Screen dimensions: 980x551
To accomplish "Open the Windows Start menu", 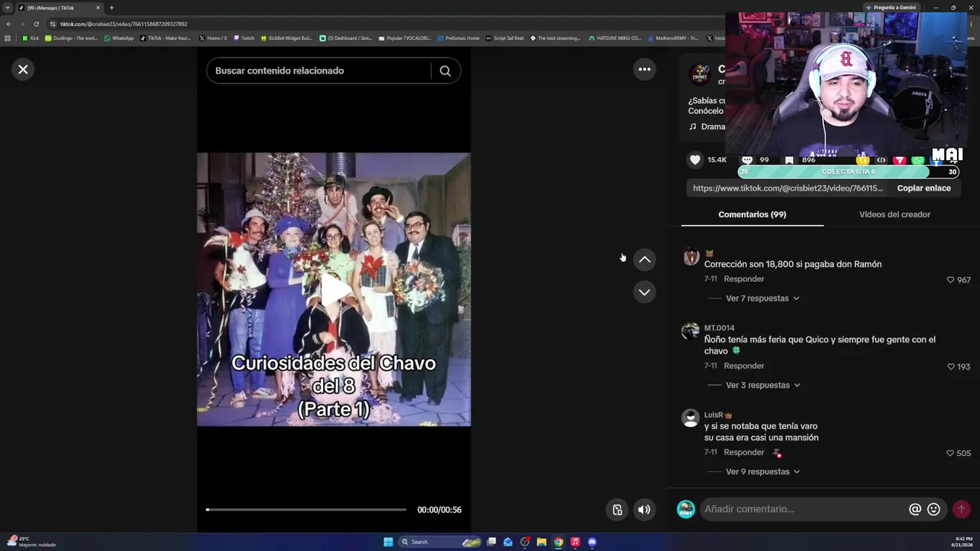I will point(388,542).
